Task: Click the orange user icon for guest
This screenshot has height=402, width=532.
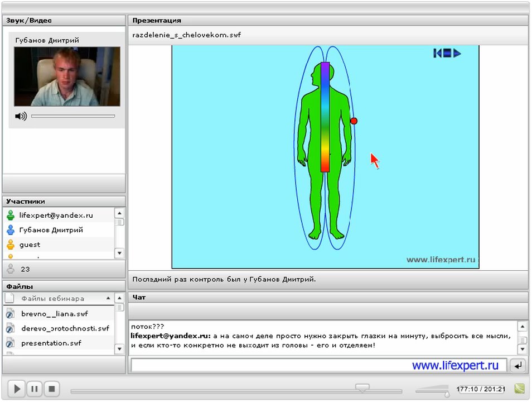Action: click(x=11, y=245)
